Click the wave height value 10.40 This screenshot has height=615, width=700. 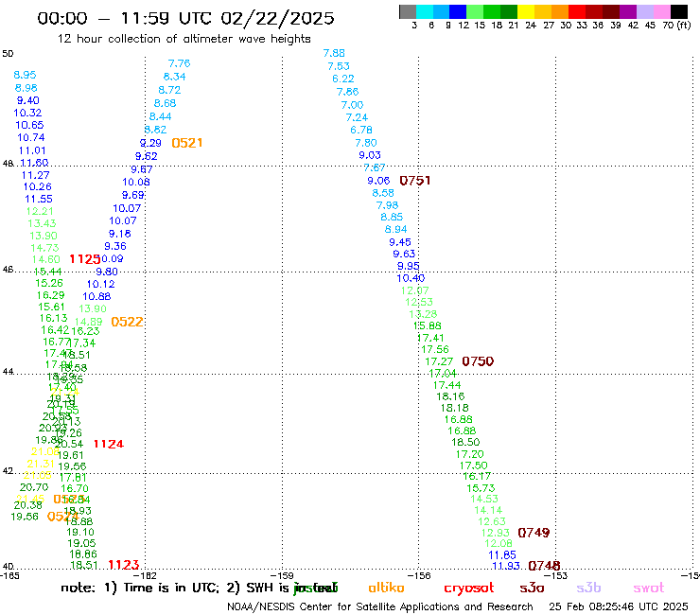click(x=411, y=278)
